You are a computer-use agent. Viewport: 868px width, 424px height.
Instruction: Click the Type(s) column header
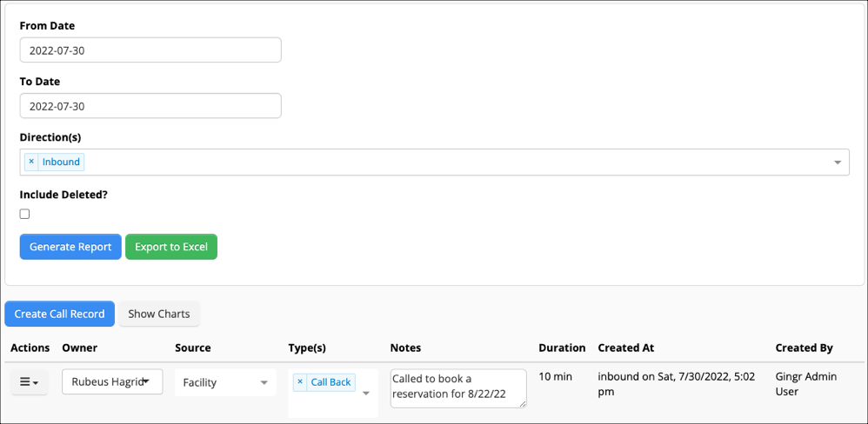coord(307,348)
